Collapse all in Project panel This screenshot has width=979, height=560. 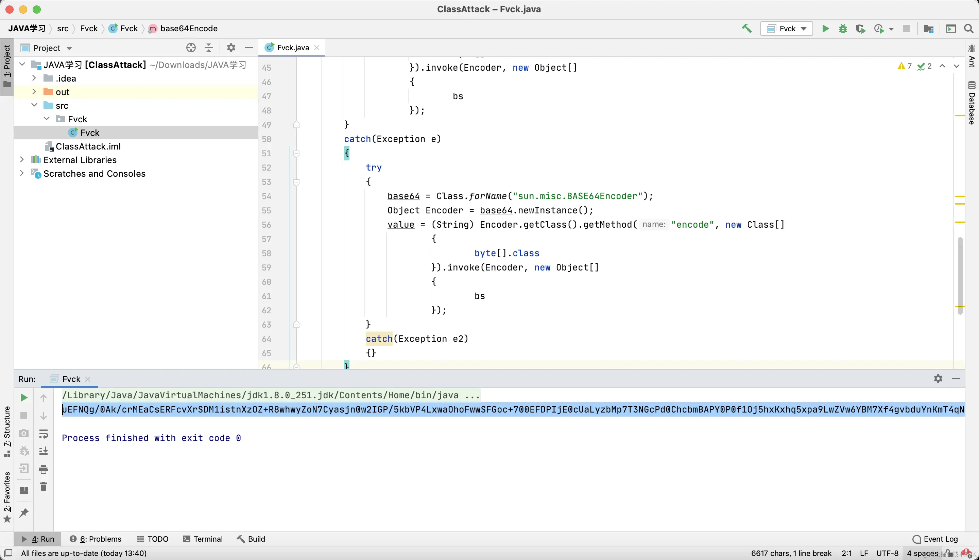click(x=208, y=48)
